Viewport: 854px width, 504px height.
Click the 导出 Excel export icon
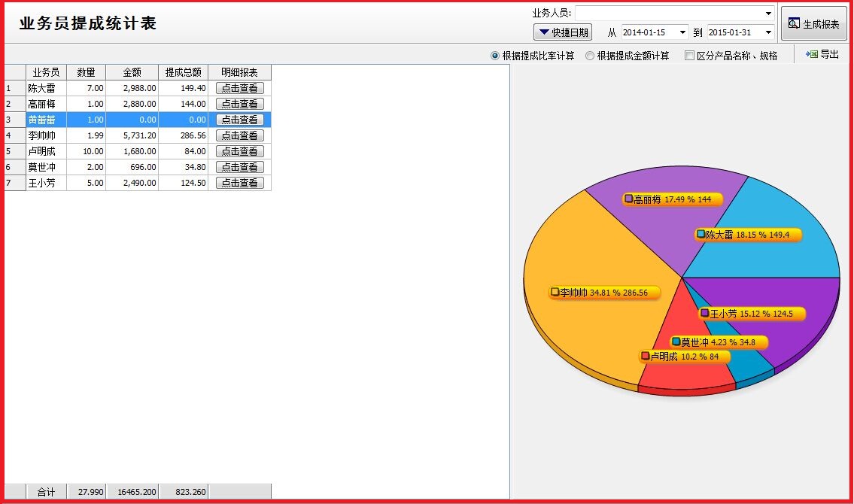tap(812, 54)
